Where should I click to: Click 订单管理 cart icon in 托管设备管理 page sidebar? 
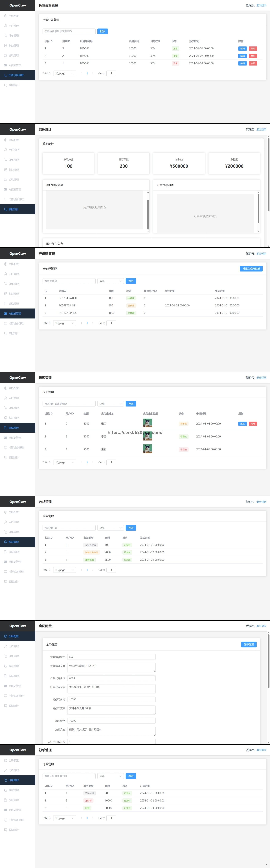pyautogui.click(x=5, y=35)
